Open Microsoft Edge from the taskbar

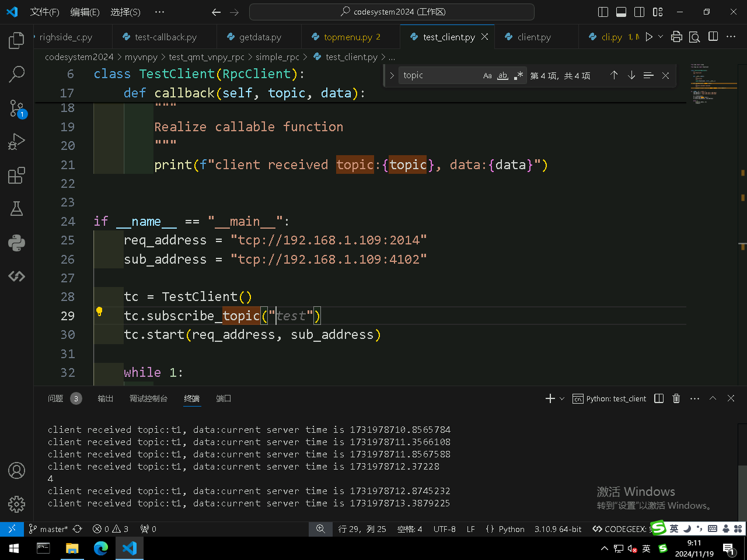pyautogui.click(x=101, y=548)
